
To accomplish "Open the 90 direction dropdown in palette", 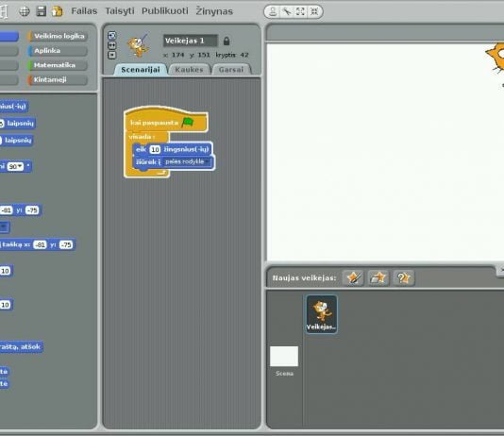I will click(x=15, y=166).
